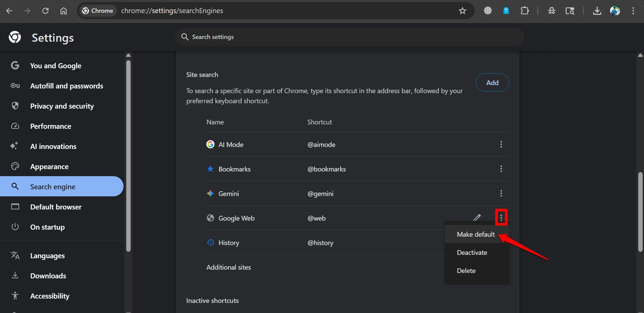Click the home icon in the toolbar

63,11
